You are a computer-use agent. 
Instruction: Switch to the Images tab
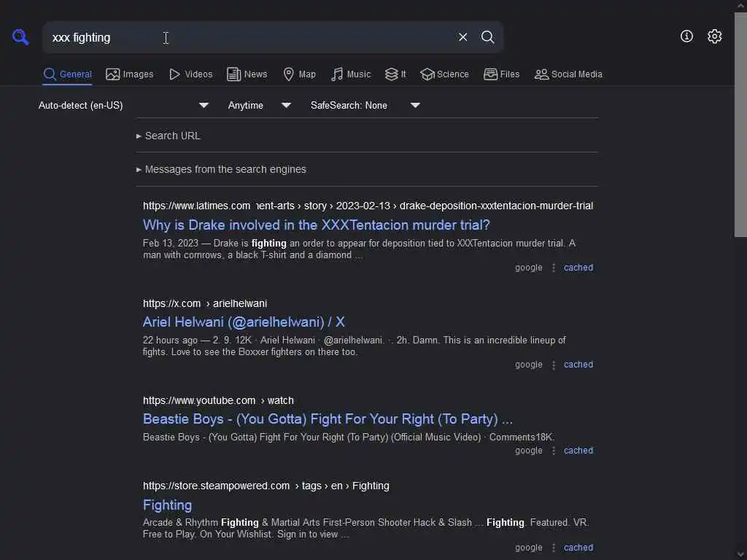130,74
